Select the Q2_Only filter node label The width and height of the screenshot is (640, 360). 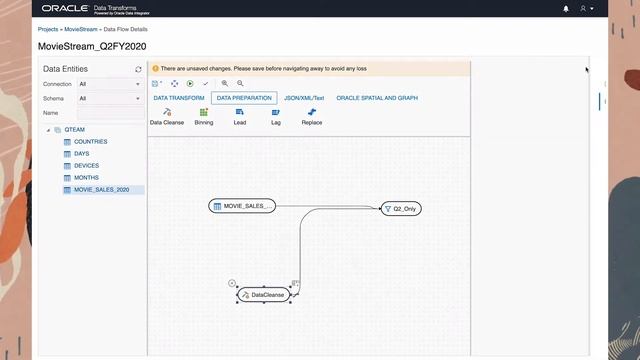pos(404,209)
